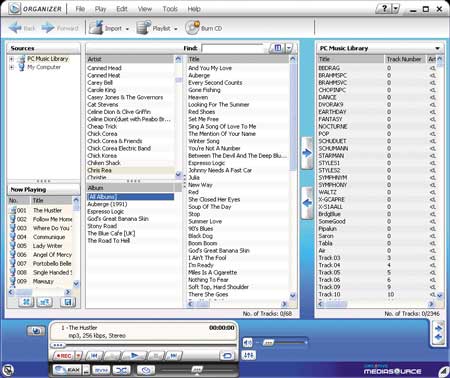Open the Play menu

click(x=100, y=9)
